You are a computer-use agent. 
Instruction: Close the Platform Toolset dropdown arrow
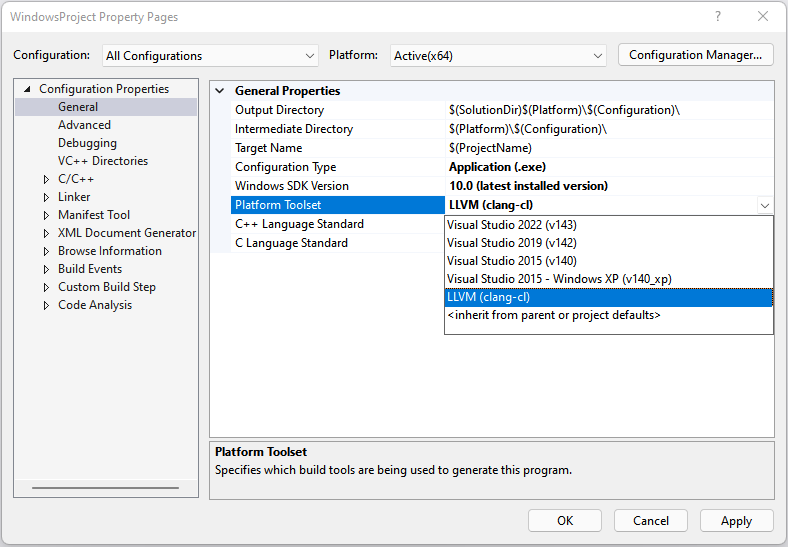pos(765,206)
